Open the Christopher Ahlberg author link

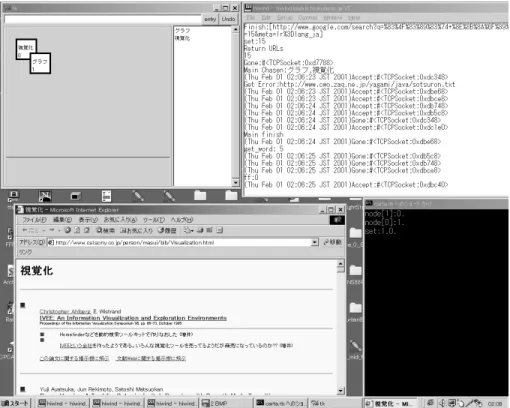(65, 311)
